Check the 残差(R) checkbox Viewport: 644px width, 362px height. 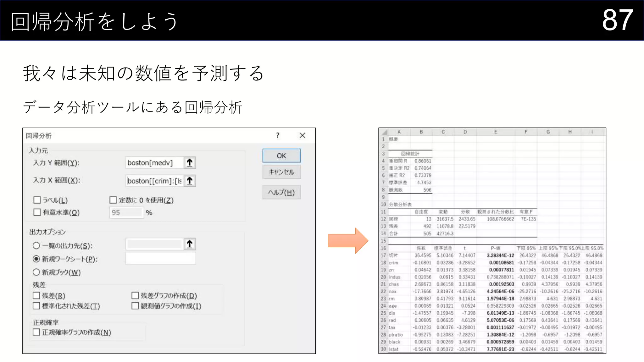(x=36, y=295)
